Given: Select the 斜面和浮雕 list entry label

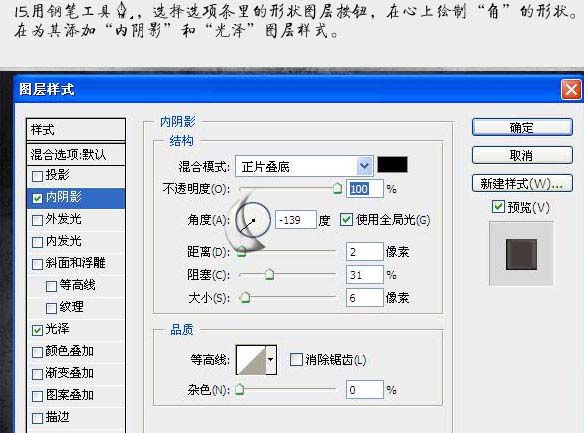Looking at the screenshot, I should 76,263.
